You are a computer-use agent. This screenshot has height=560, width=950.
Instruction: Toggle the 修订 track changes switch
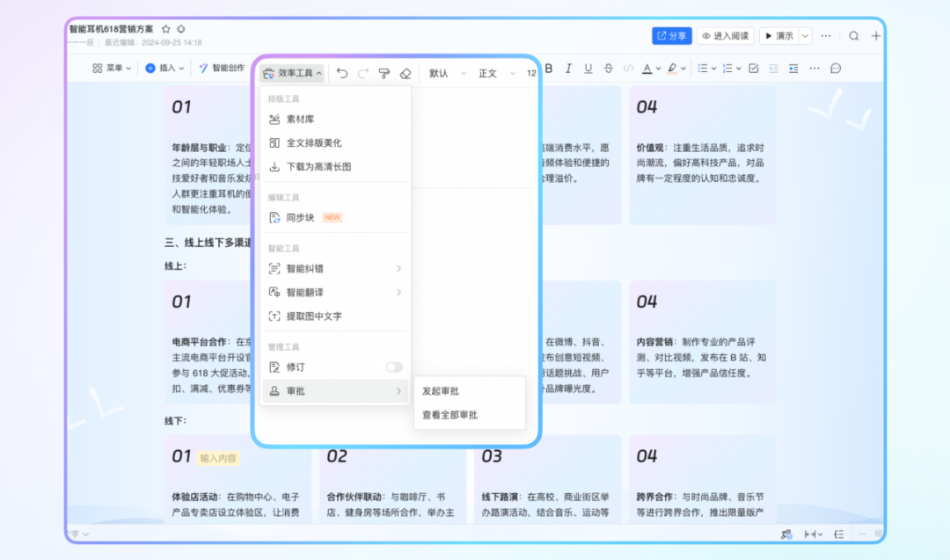coord(394,367)
